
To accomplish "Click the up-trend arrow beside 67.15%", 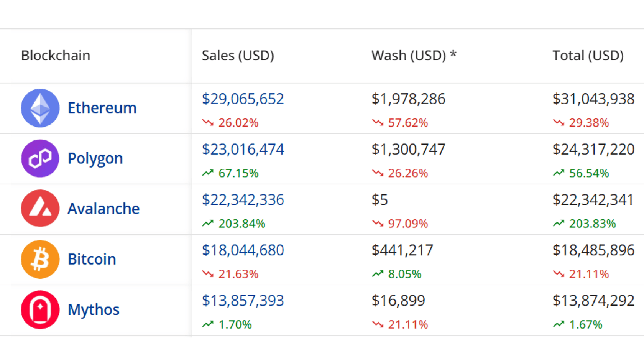I will click(208, 173).
